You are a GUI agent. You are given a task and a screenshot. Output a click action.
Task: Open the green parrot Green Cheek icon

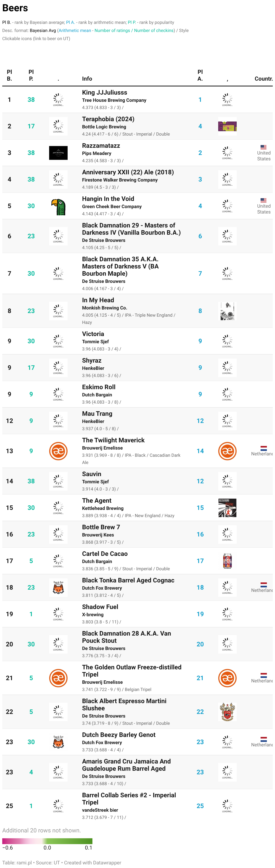[x=58, y=206]
